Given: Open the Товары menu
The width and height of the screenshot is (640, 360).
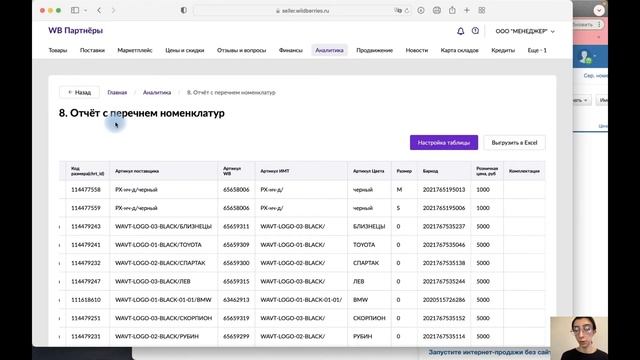Looking at the screenshot, I should pyautogui.click(x=58, y=50).
